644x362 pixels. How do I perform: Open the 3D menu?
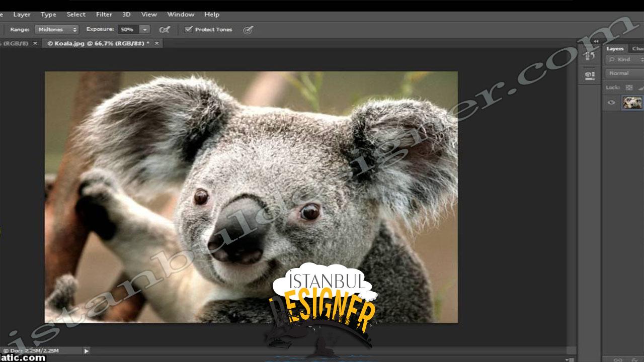click(127, 15)
